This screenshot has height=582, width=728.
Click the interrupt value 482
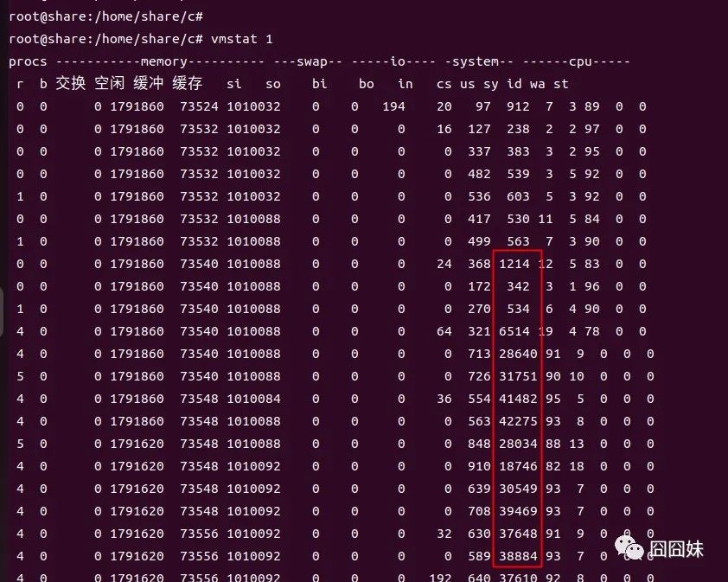(479, 174)
